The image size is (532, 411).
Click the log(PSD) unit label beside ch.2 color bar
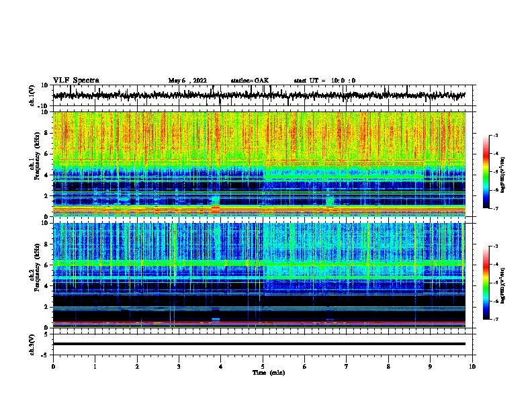coord(503,286)
